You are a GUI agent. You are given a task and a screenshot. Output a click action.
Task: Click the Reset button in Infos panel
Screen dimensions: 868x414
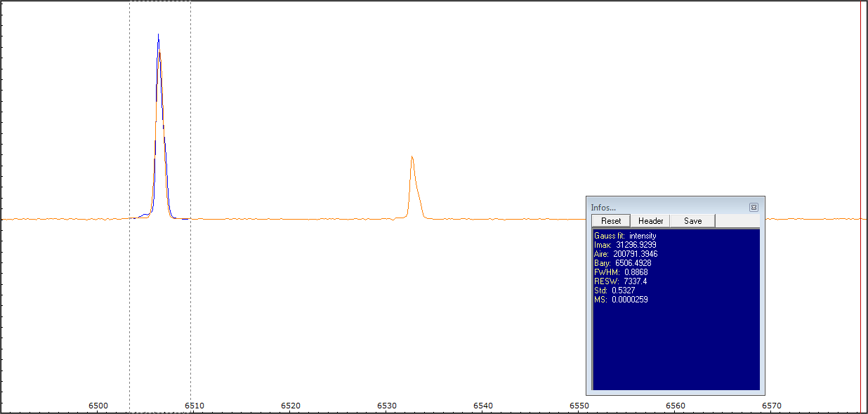pos(611,221)
